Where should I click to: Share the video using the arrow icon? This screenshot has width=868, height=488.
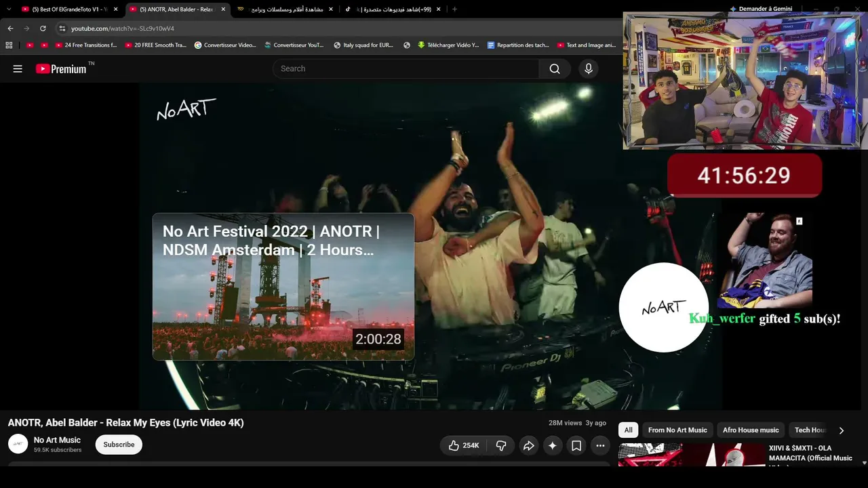(x=528, y=445)
